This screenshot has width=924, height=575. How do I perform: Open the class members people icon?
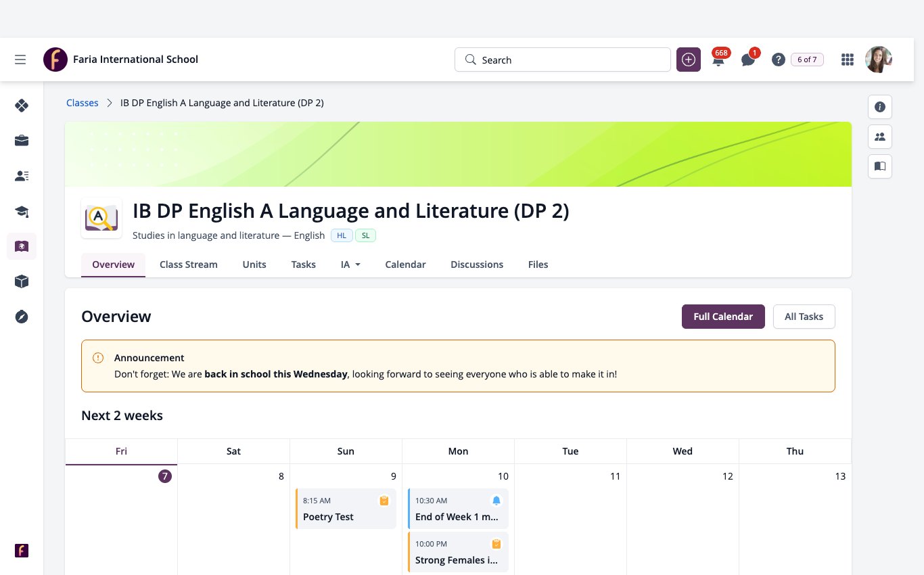point(880,137)
